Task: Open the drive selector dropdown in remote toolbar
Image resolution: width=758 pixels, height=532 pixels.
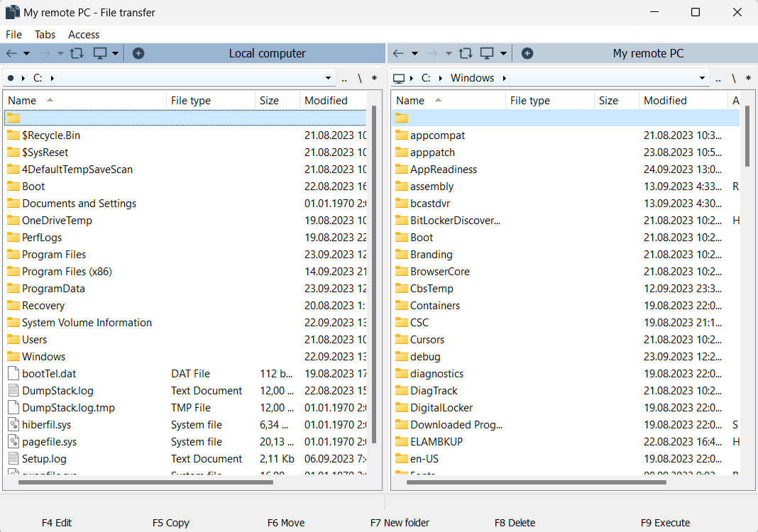Action: tap(503, 53)
